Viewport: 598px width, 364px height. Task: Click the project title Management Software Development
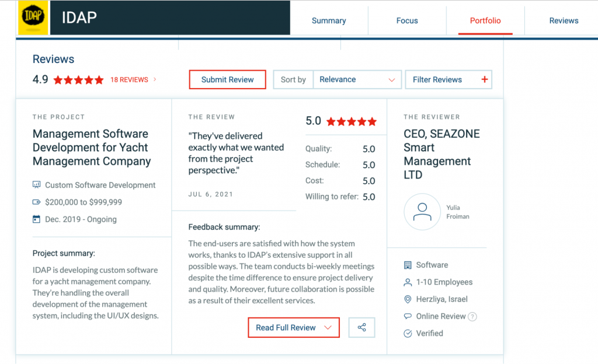[x=92, y=148]
